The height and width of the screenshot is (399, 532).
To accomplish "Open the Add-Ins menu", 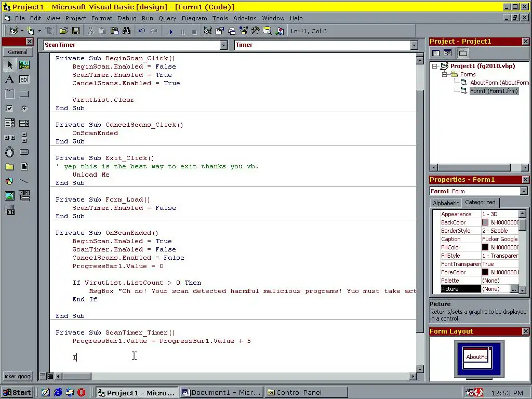I will pyautogui.click(x=245, y=18).
